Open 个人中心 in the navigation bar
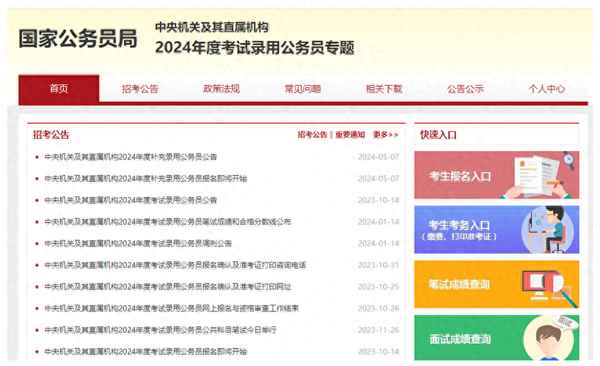 tap(546, 89)
